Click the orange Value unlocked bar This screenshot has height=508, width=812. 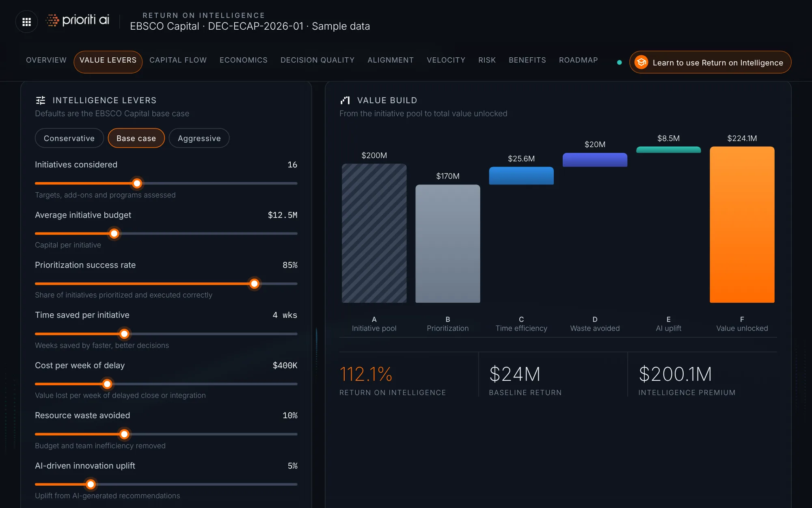pos(742,225)
